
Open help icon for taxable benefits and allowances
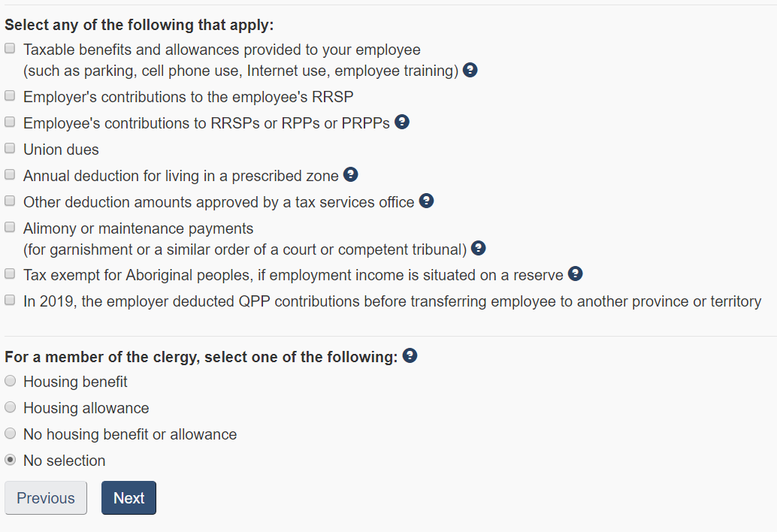470,70
